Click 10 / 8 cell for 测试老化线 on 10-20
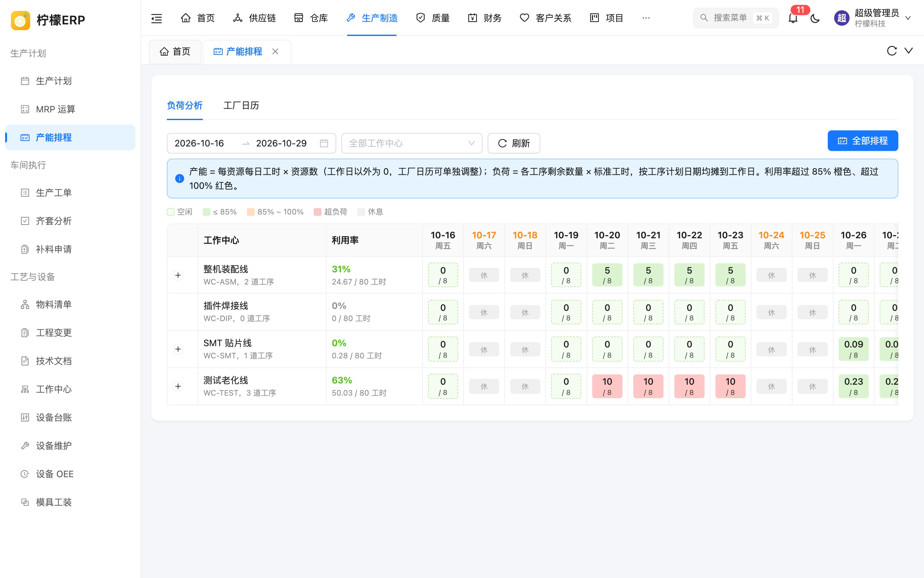This screenshot has width=924, height=578. tap(607, 387)
